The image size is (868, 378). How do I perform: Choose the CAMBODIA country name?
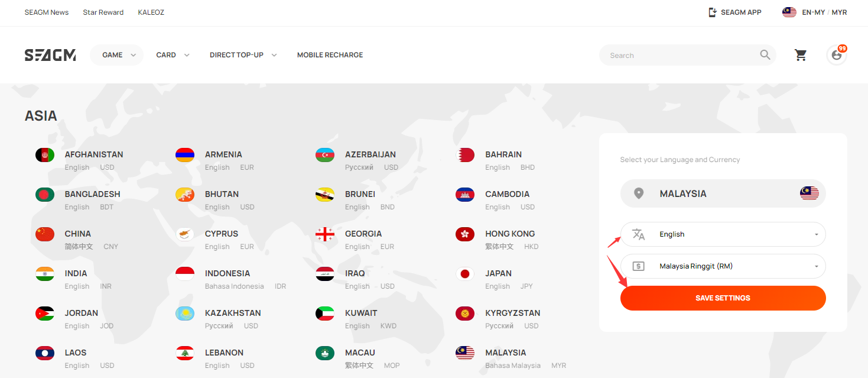click(x=508, y=194)
